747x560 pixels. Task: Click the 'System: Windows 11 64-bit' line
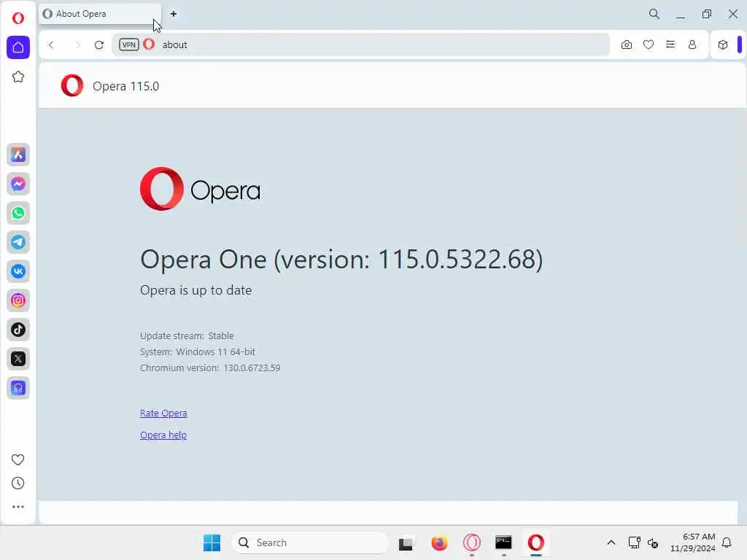click(198, 352)
